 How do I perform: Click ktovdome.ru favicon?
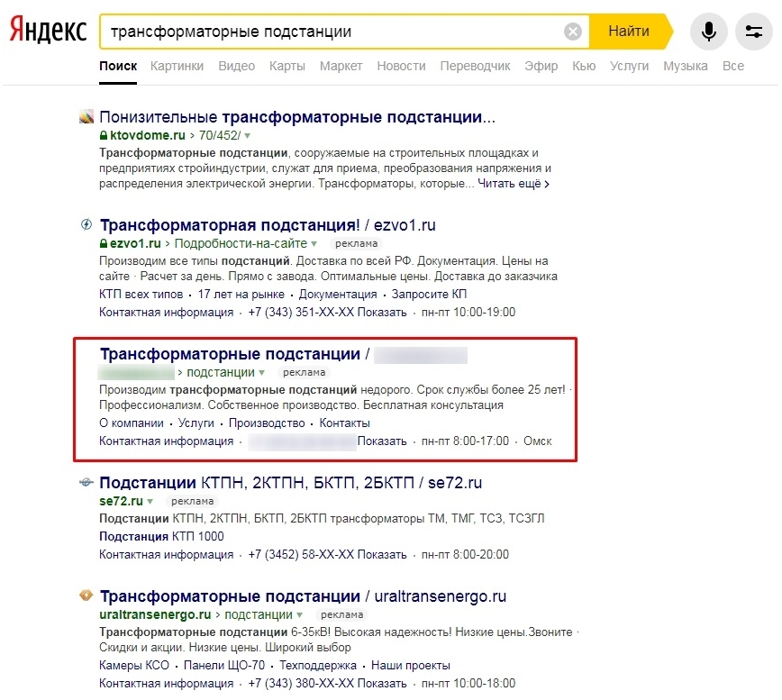[86, 117]
